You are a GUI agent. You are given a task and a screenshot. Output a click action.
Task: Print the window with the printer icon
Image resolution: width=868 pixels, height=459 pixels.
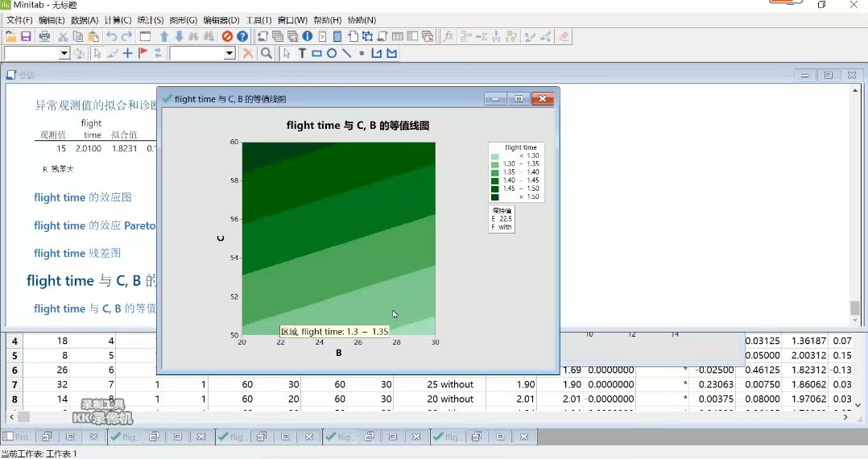pos(44,36)
